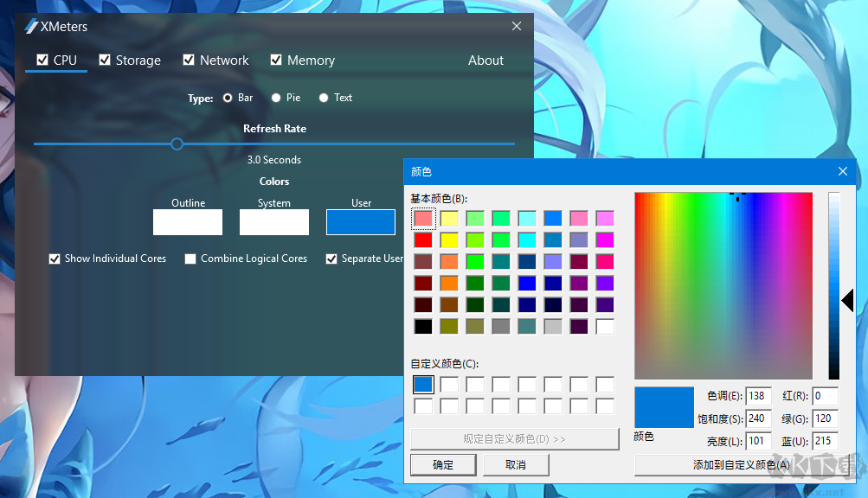The image size is (868, 498).
Task: Pick the black basic color
Action: pyautogui.click(x=423, y=327)
